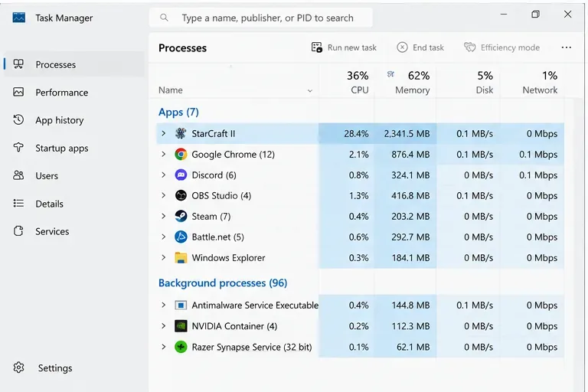Click the Settings gear icon

[18, 367]
